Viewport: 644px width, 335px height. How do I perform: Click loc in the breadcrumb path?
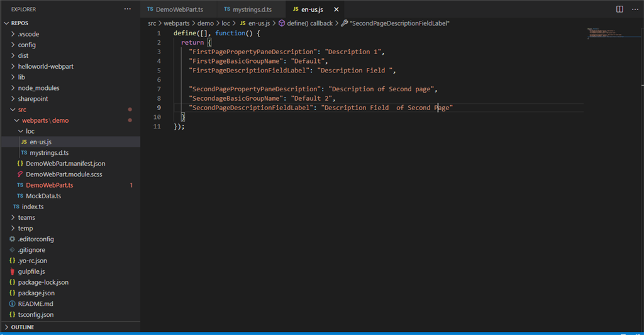pos(226,23)
